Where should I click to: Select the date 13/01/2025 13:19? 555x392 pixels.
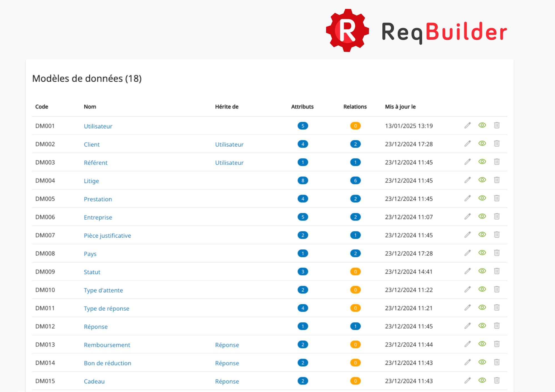409,126
